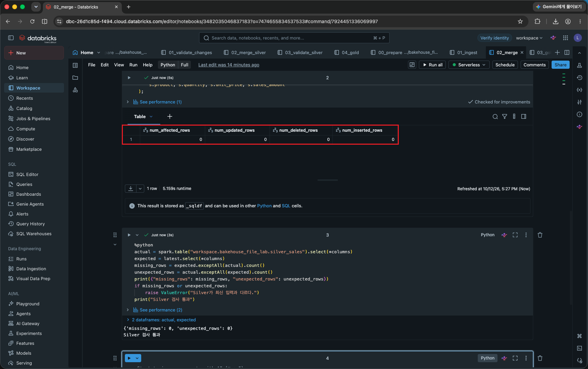Screen dimensions: 588x369
Task: Toggle the notebook dashboard layout icon left of Run all
Action: [x=412, y=65]
